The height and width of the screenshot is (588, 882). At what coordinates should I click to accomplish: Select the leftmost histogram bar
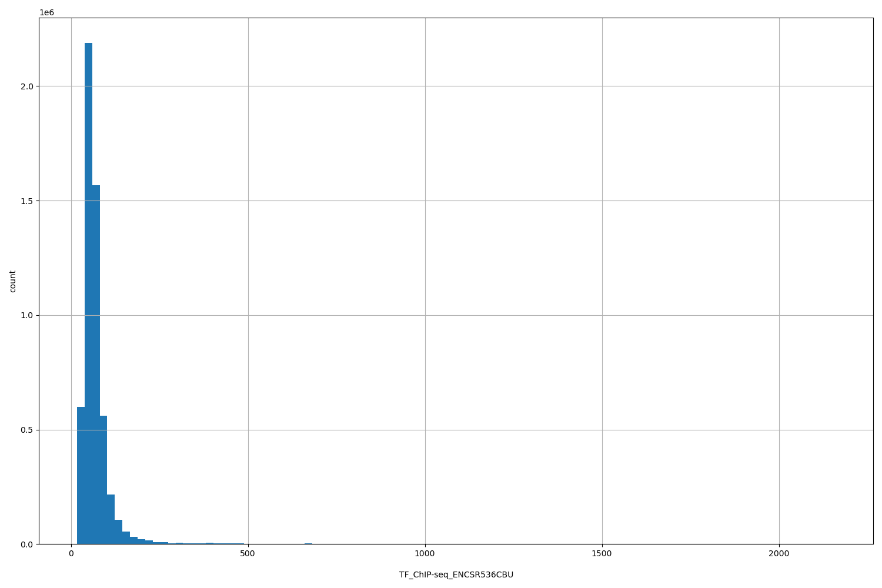point(80,476)
